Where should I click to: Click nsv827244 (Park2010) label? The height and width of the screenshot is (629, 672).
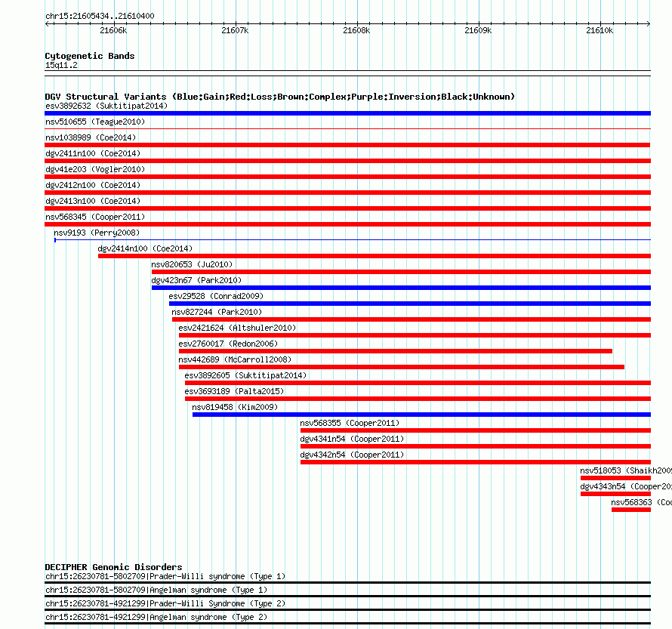point(217,312)
